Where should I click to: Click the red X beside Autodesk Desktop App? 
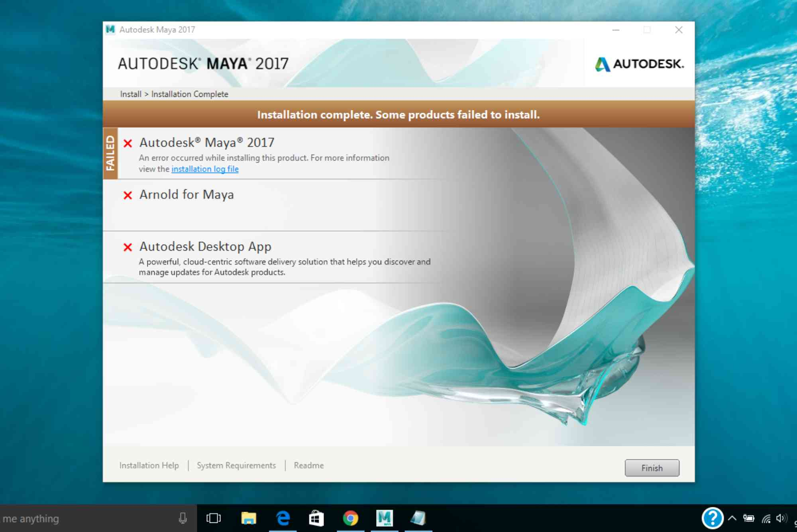(x=128, y=247)
